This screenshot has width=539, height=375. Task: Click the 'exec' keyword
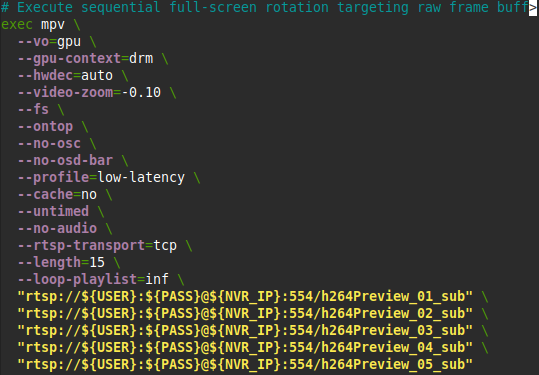tap(17, 25)
